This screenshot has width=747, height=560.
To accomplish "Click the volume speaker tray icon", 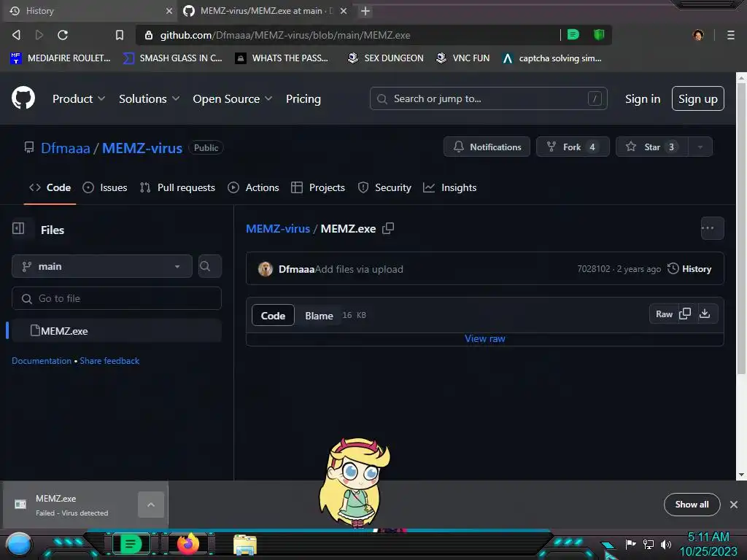I will click(x=665, y=544).
